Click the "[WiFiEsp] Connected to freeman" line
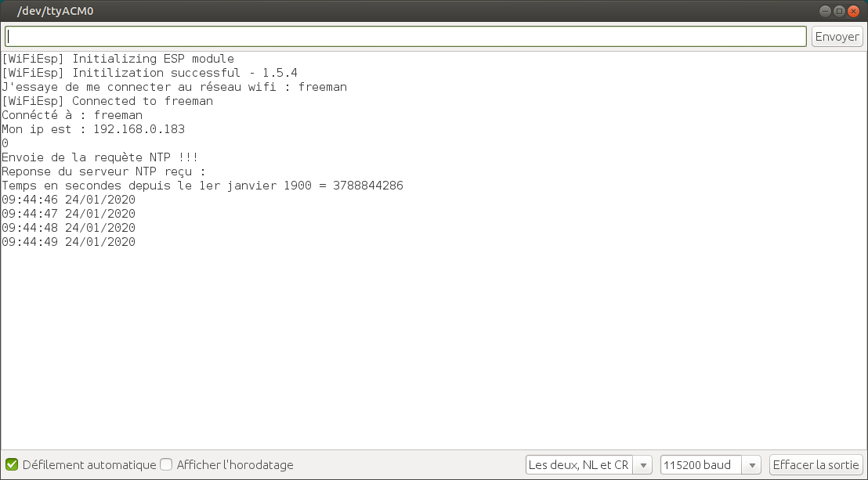This screenshot has width=868, height=480. click(x=107, y=101)
